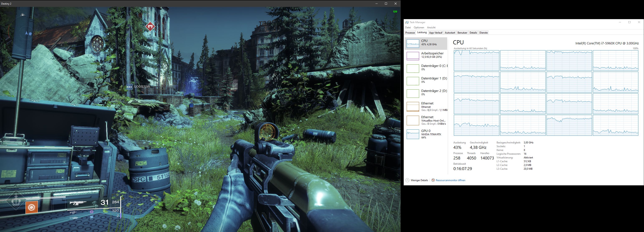Click the first logical processor graph
This screenshot has width=644, height=232.
pos(476,60)
